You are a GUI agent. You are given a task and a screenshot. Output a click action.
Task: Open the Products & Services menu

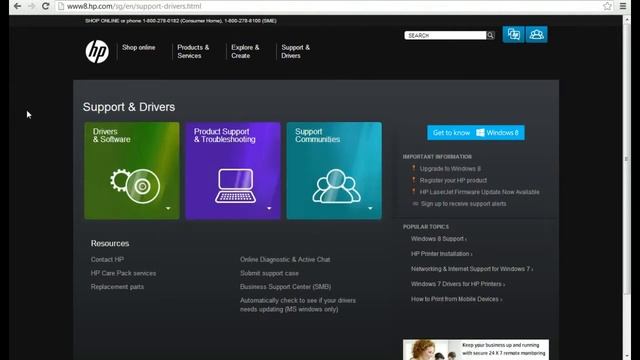click(193, 51)
